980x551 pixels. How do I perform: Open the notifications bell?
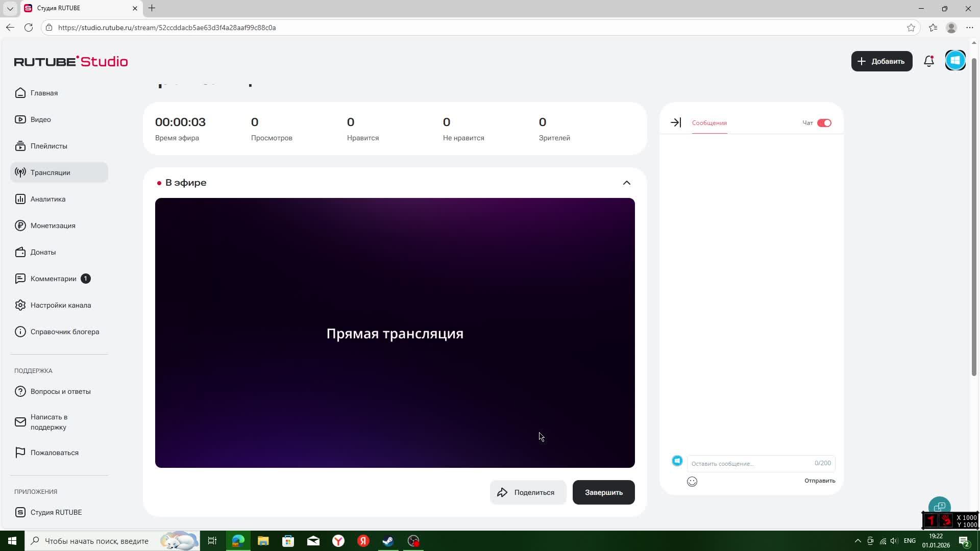[x=928, y=61]
